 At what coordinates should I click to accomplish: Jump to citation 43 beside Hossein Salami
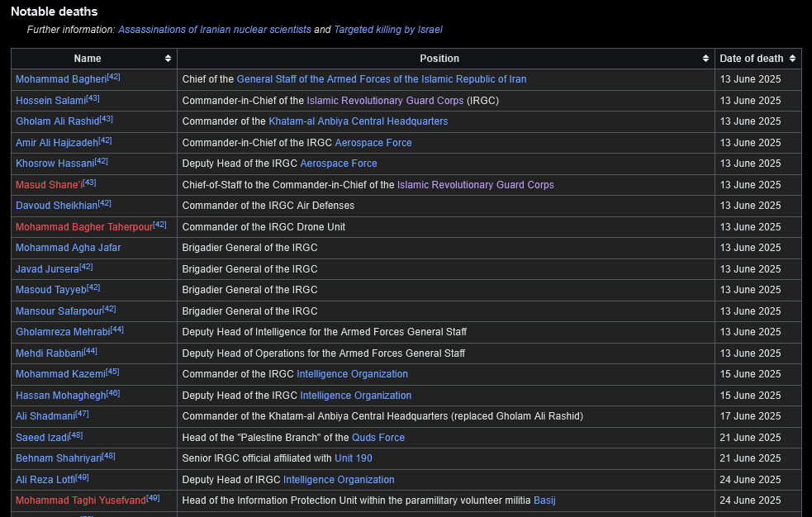93,97
